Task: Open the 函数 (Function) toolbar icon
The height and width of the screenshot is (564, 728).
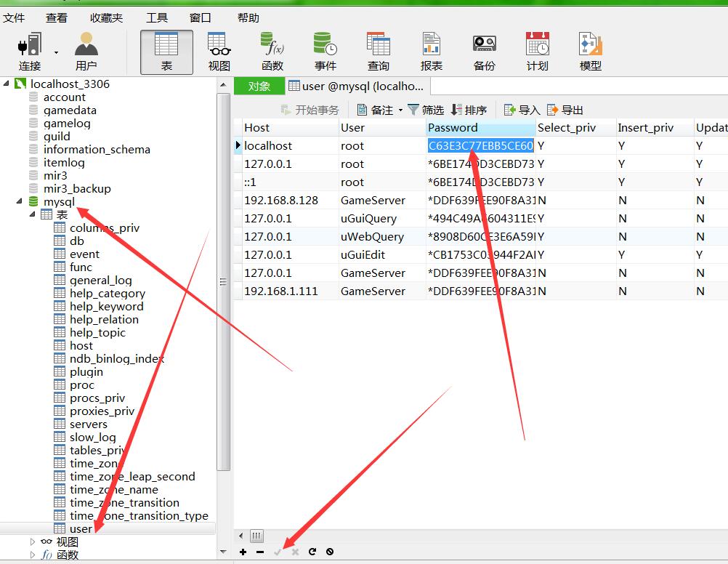Action: tap(272, 52)
